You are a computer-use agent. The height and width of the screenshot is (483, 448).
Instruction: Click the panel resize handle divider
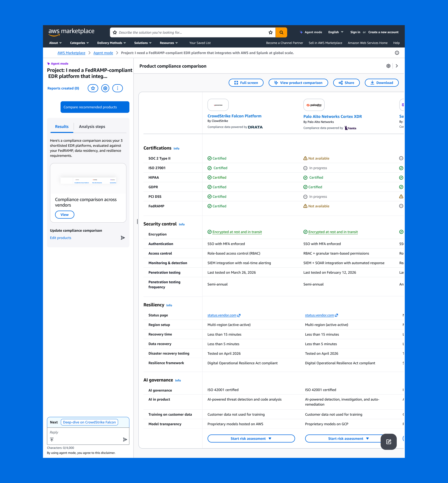(137, 221)
